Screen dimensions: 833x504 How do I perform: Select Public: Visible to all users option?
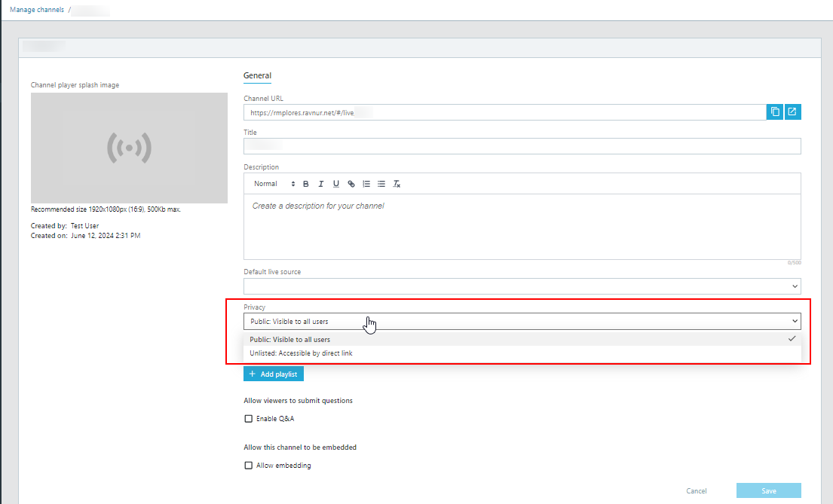pos(522,339)
